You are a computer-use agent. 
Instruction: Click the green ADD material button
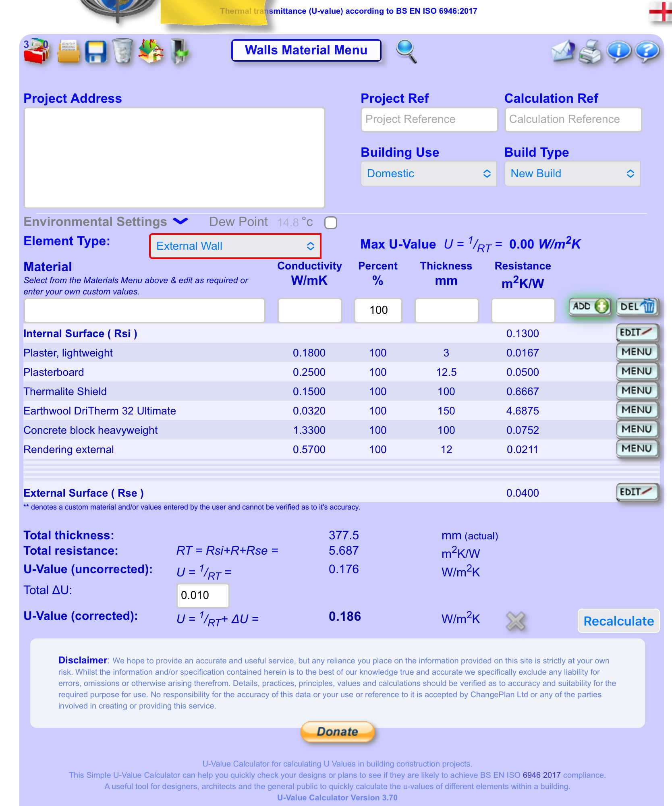click(x=590, y=307)
